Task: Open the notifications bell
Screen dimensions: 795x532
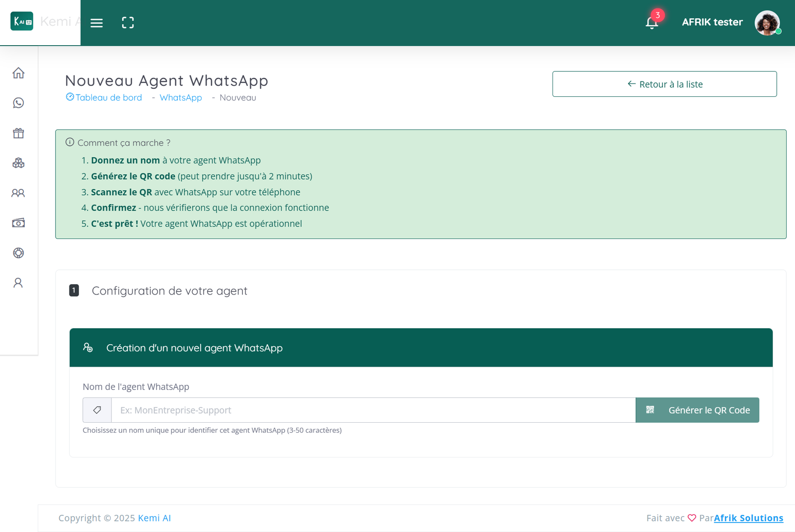Action: pyautogui.click(x=652, y=22)
